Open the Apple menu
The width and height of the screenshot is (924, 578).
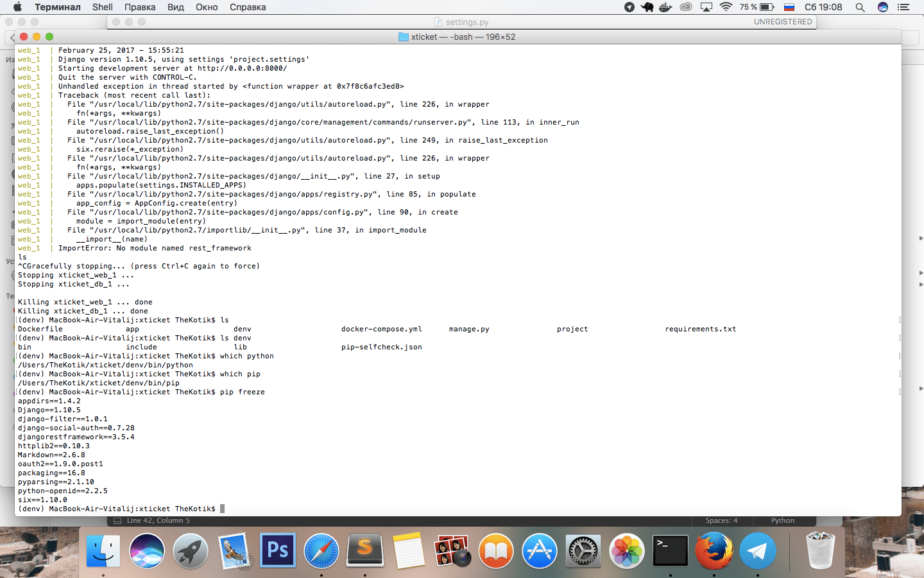[x=17, y=7]
